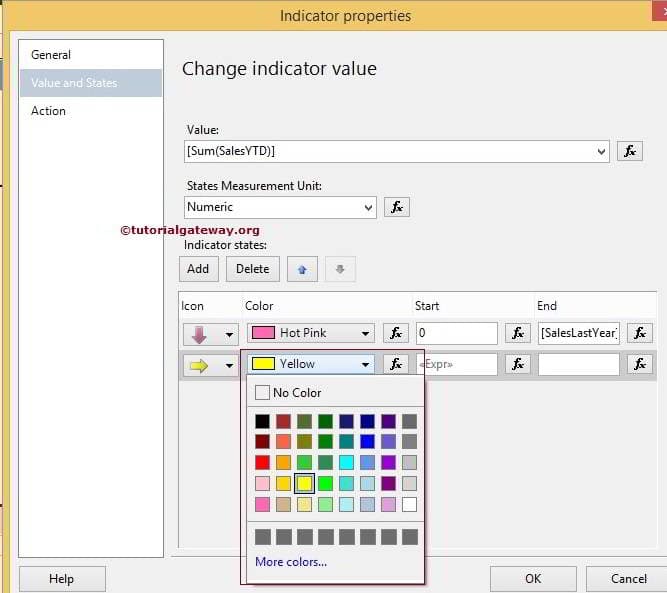Open expression editor for States Measurement Unit
Viewport: 667px width, 593px height.
pyautogui.click(x=396, y=207)
